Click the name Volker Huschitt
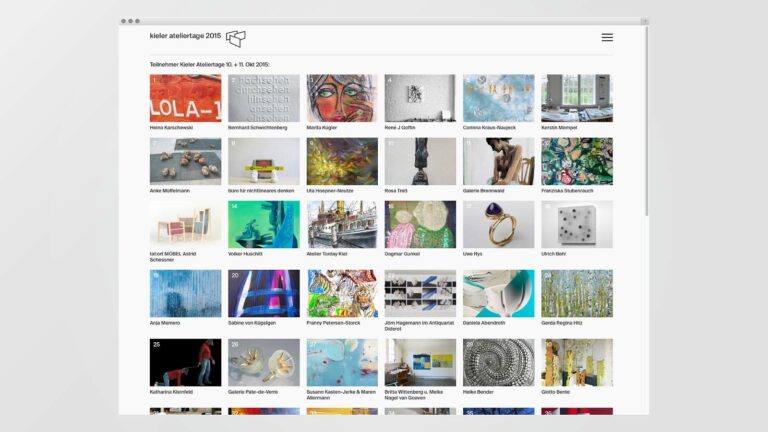Screen dimensions: 768x432 [245, 254]
